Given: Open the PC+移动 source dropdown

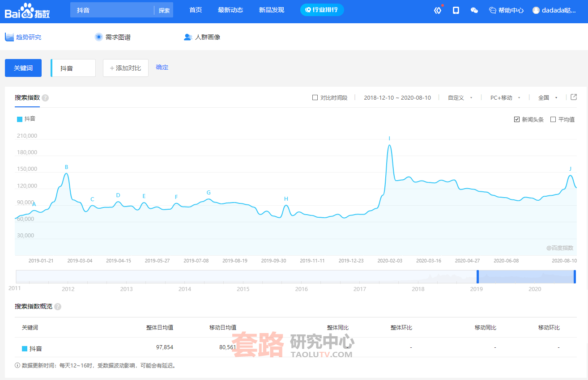Looking at the screenshot, I should (505, 97).
